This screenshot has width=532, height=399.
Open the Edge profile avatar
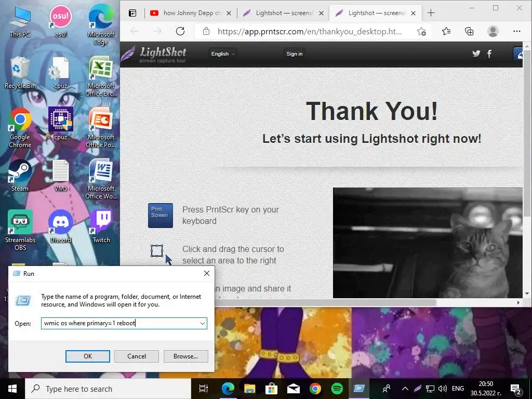click(x=493, y=32)
